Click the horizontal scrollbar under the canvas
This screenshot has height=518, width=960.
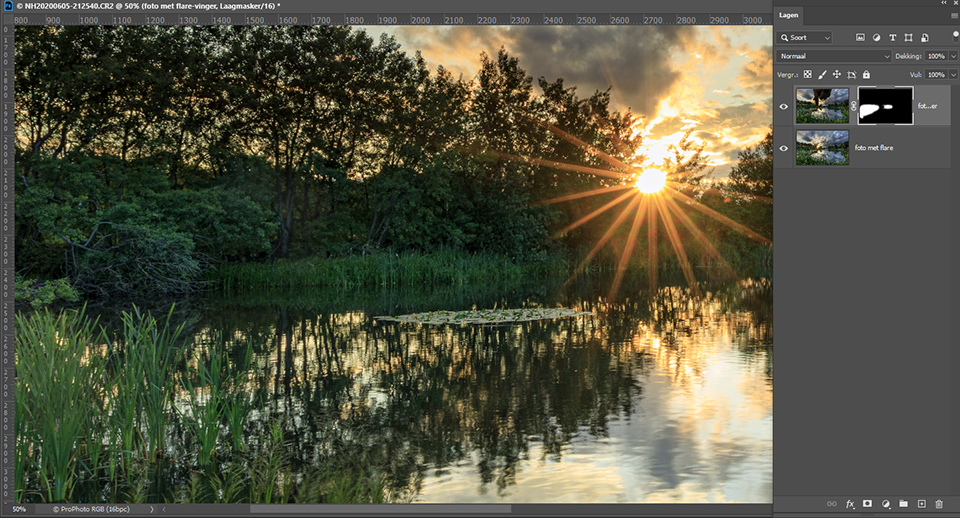click(381, 509)
